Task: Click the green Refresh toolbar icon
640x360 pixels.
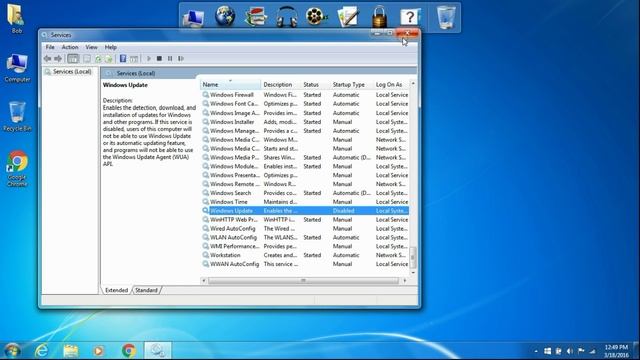Action: pyautogui.click(x=98, y=59)
